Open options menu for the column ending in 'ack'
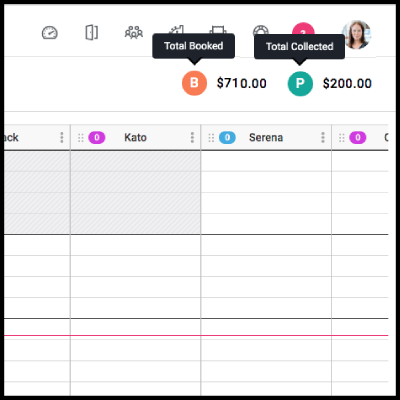 coord(62,137)
